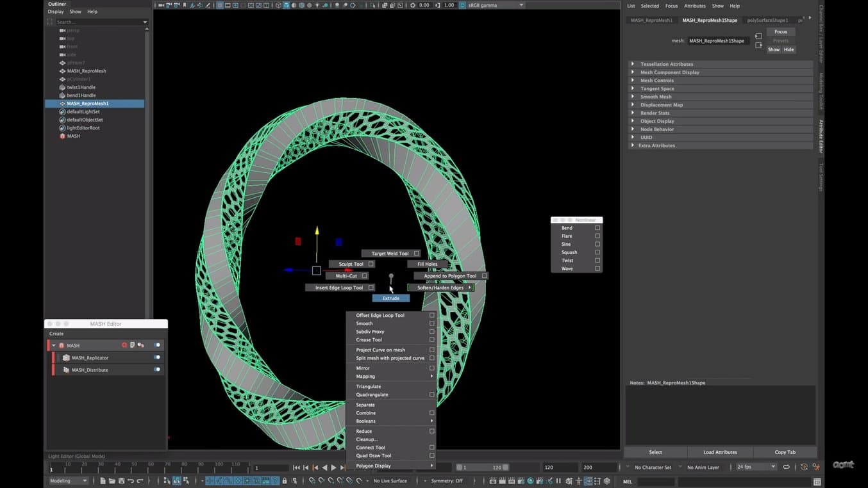868x488 pixels.
Task: Open the Multi-Cut option box
Action: 364,276
